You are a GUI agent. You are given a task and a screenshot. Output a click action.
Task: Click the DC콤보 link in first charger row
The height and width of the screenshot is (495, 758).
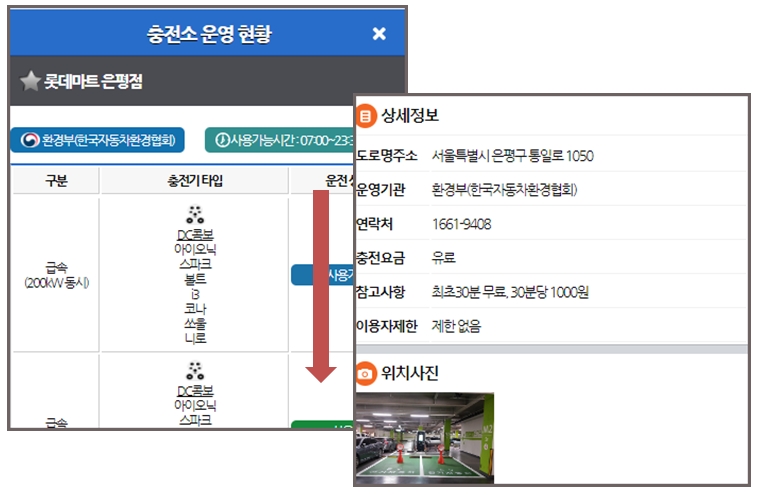pyautogui.click(x=195, y=235)
